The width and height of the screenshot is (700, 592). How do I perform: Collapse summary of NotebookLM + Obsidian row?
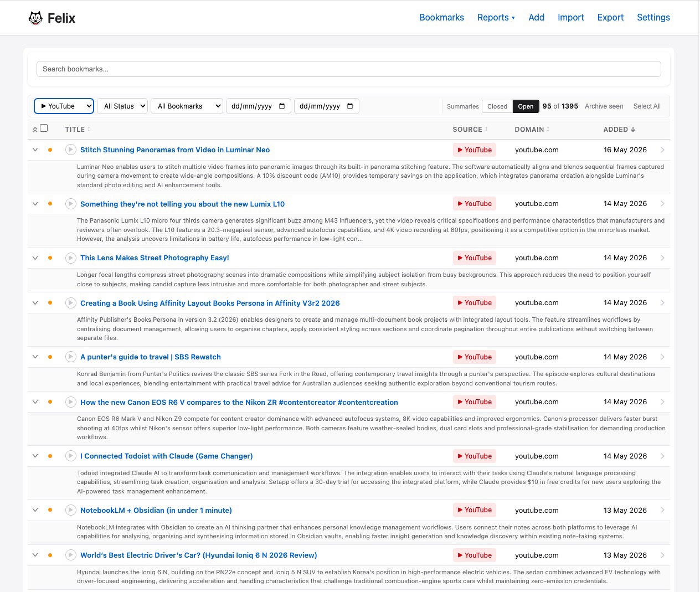click(x=35, y=510)
